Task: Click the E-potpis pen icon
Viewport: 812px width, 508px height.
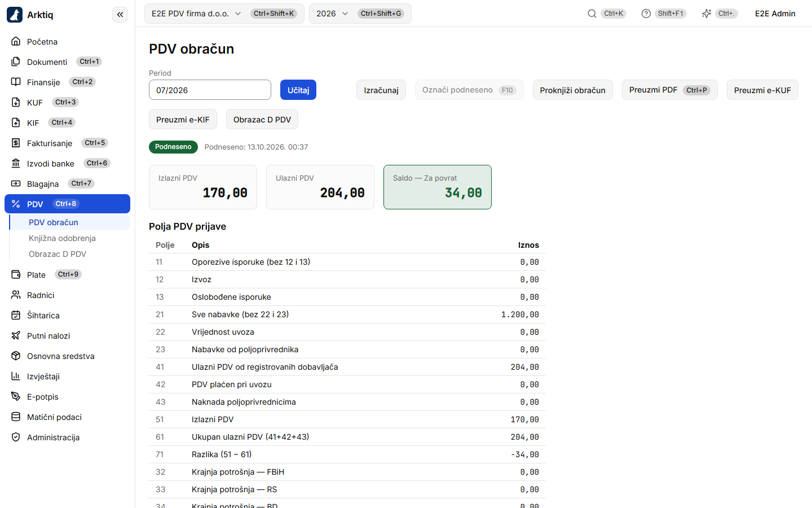Action: pos(16,396)
